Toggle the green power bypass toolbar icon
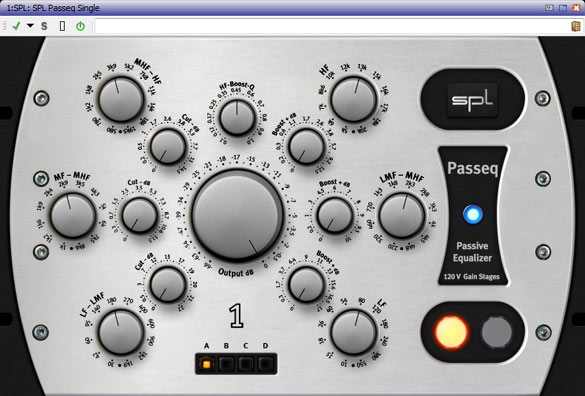585x396 pixels. (x=80, y=26)
